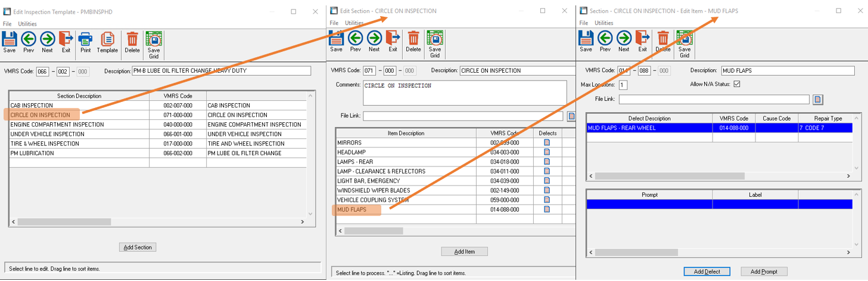
Task: Click the Add Defect button
Action: [707, 271]
